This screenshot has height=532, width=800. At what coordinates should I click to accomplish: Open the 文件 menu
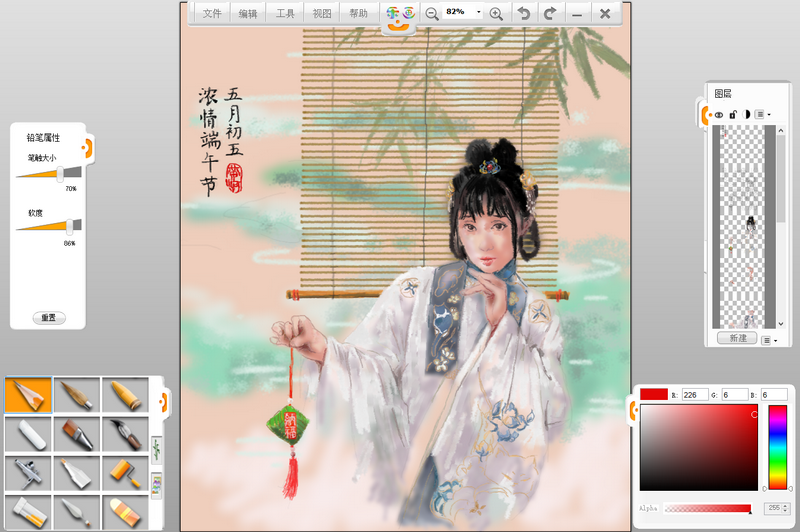coord(211,13)
